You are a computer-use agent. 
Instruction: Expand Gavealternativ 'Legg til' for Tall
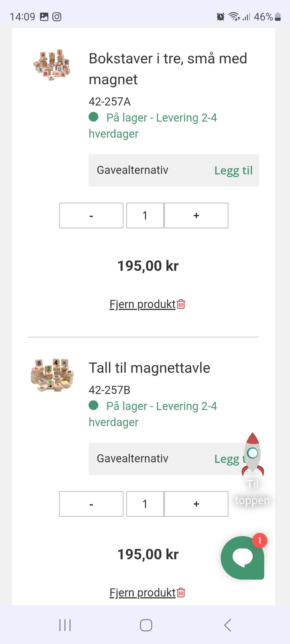point(230,459)
